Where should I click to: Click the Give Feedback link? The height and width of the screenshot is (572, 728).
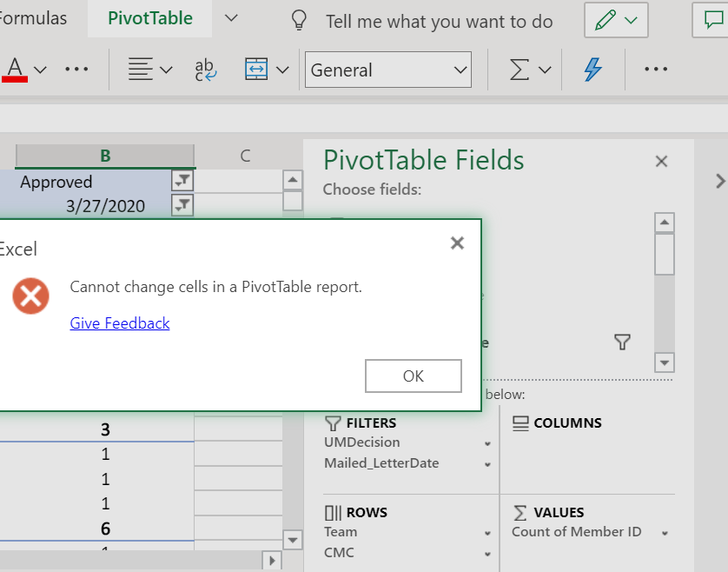120,323
